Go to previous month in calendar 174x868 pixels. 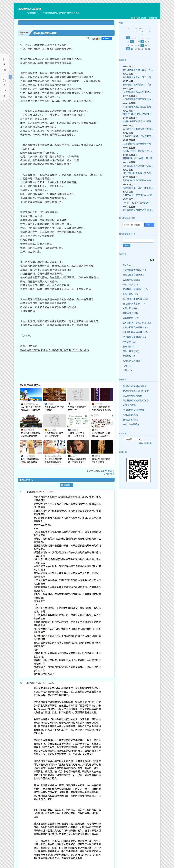(128, 29)
